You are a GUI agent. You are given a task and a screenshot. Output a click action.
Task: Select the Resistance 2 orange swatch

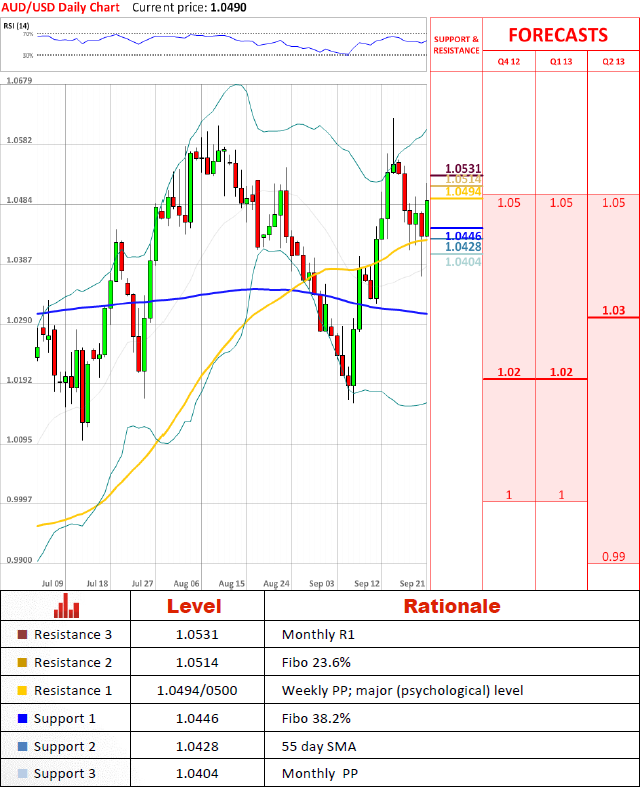[x=23, y=663]
